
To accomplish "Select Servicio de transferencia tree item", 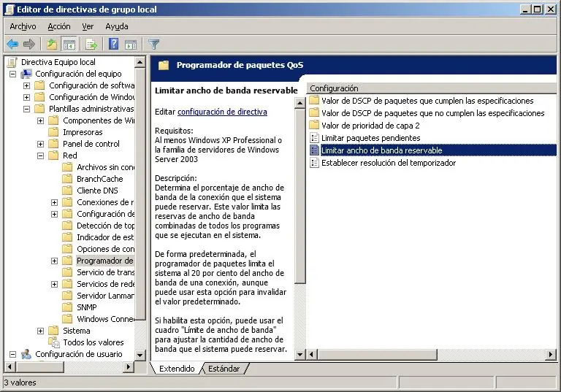I will click(105, 272).
